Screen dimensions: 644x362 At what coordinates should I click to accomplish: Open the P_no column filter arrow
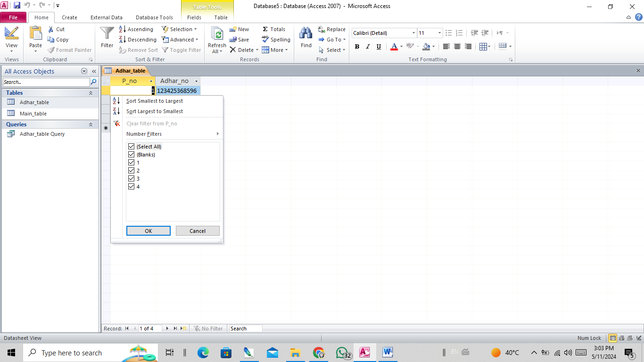pyautogui.click(x=151, y=81)
